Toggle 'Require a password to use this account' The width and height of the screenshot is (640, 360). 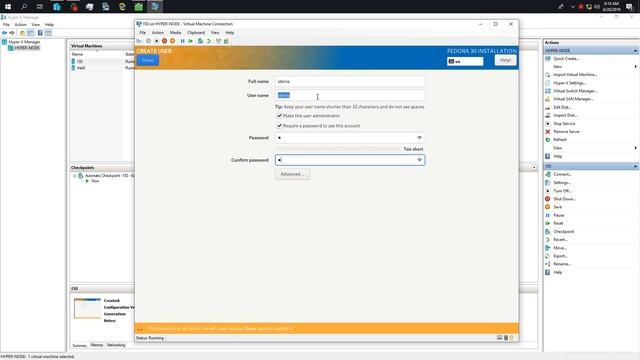point(279,126)
